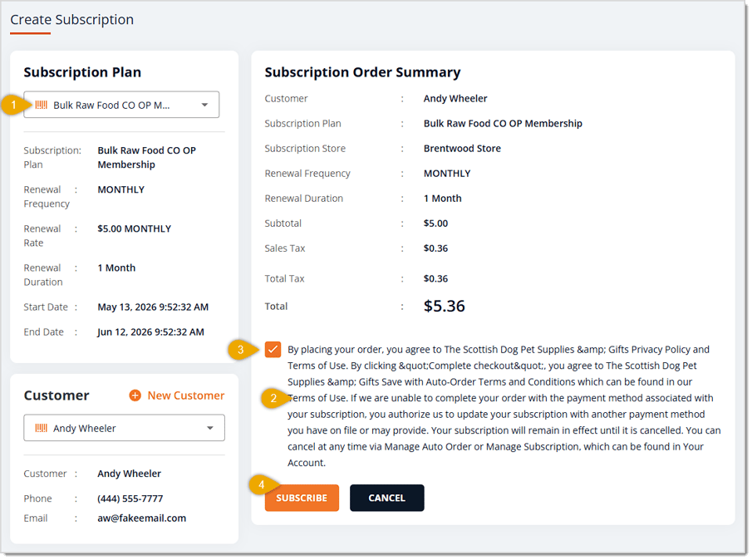Click the 1 Month value in Order Summary

pyautogui.click(x=442, y=199)
